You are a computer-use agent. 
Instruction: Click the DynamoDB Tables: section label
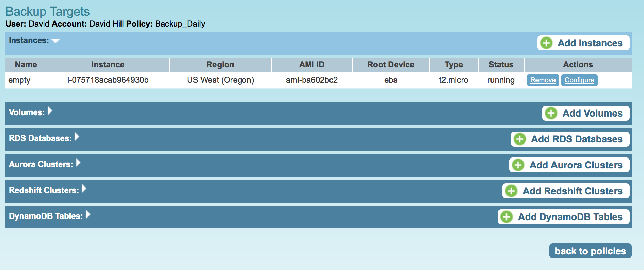pyautogui.click(x=46, y=216)
